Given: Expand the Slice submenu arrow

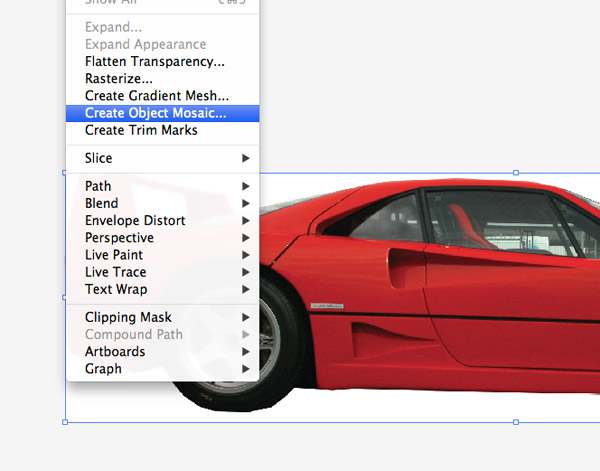Looking at the screenshot, I should [x=246, y=158].
